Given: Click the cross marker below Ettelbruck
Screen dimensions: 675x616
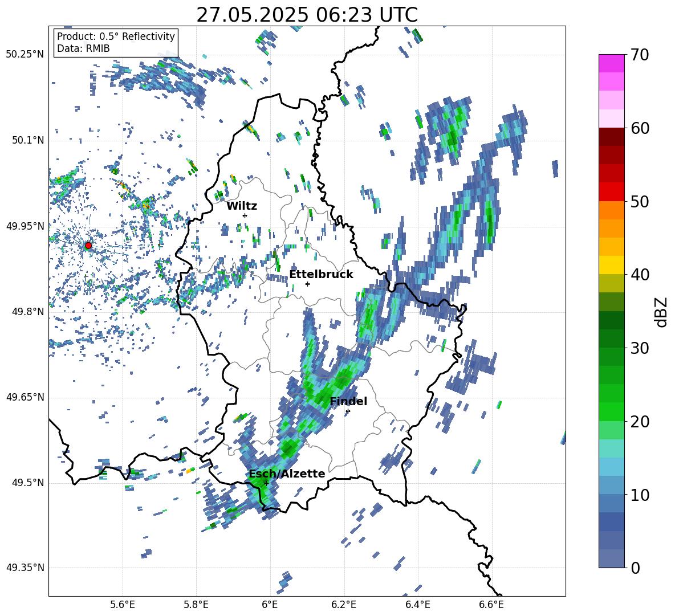Looking at the screenshot, I should pyautogui.click(x=307, y=284).
